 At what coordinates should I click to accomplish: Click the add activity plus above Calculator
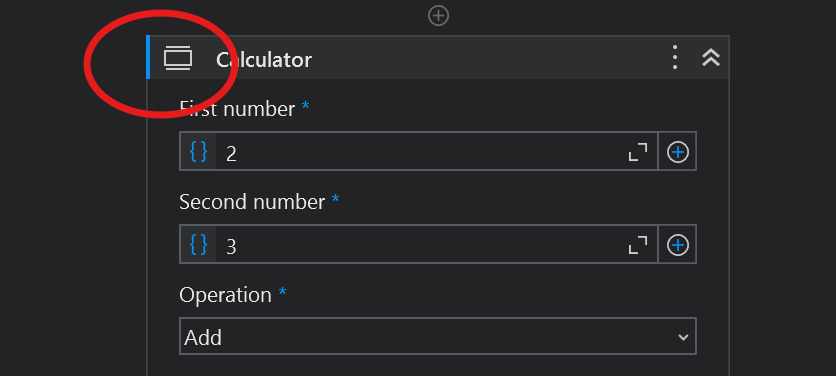[x=438, y=15]
